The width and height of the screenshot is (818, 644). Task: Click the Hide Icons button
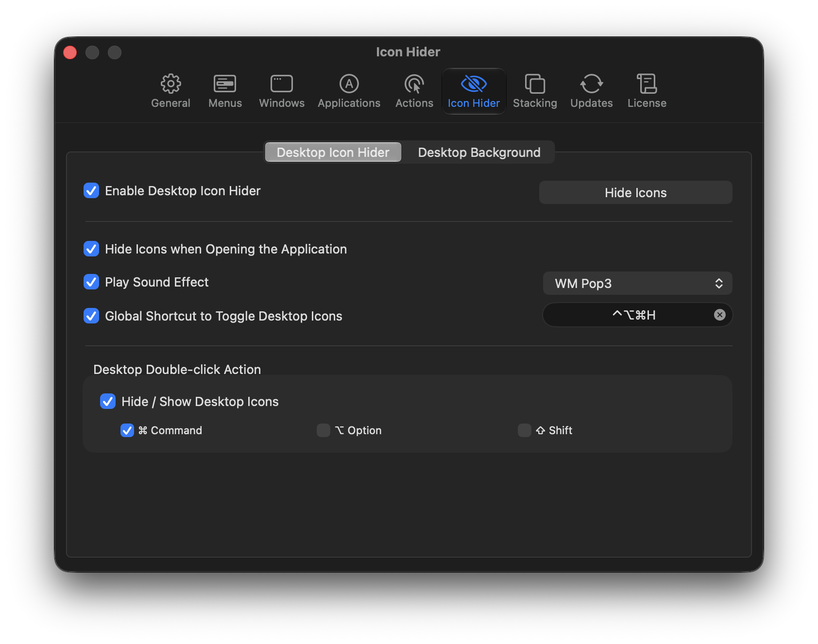pos(635,193)
